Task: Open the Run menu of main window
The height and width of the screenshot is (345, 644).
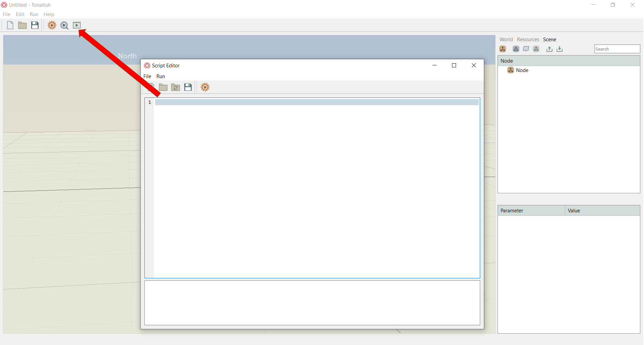Action: pos(34,14)
